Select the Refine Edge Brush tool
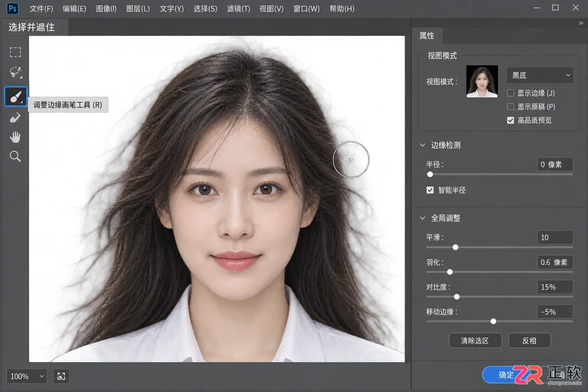 16,96
